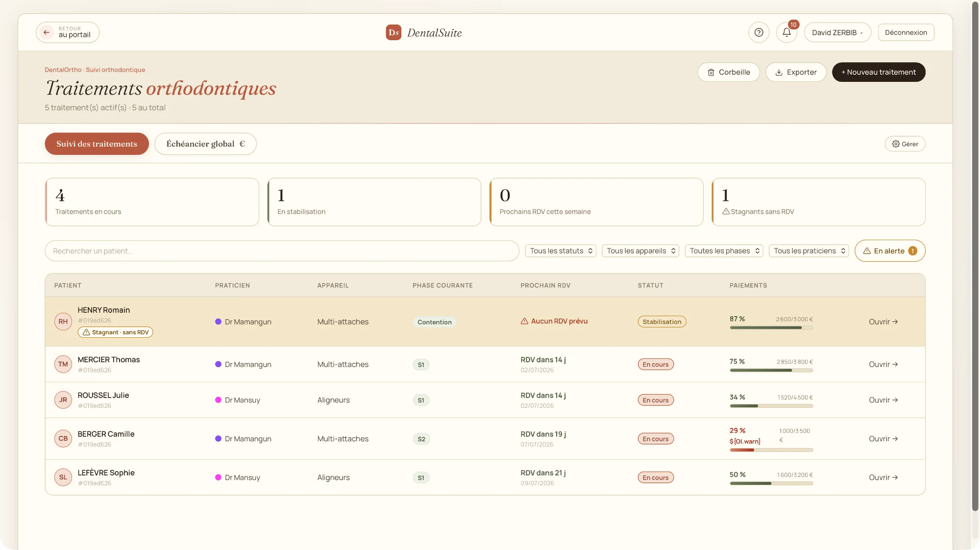Click the RH avatar of HENRY Romain

63,322
